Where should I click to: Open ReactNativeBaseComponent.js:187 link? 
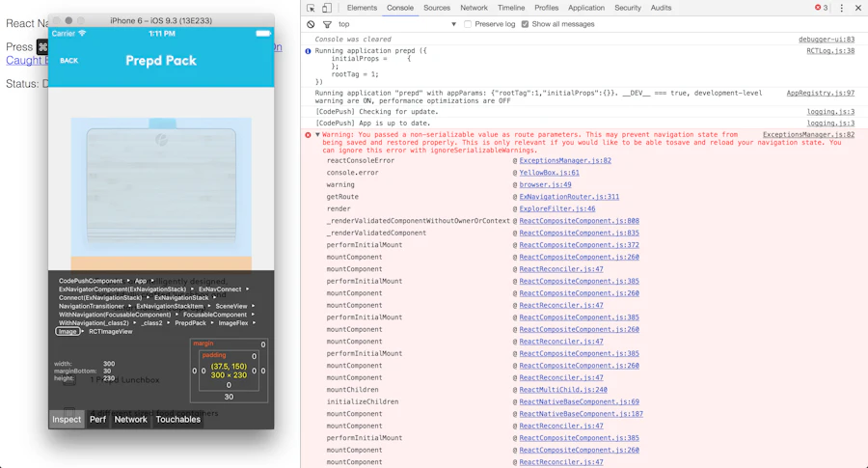pyautogui.click(x=582, y=414)
